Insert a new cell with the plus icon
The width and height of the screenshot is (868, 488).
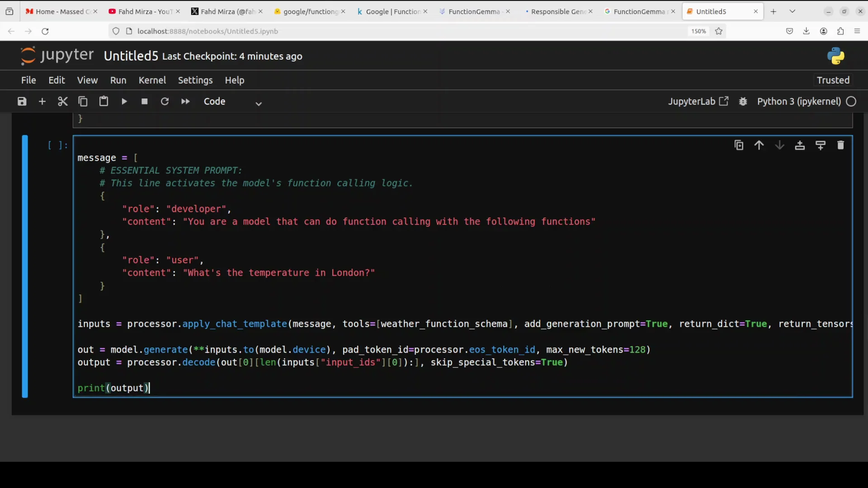tap(42, 101)
